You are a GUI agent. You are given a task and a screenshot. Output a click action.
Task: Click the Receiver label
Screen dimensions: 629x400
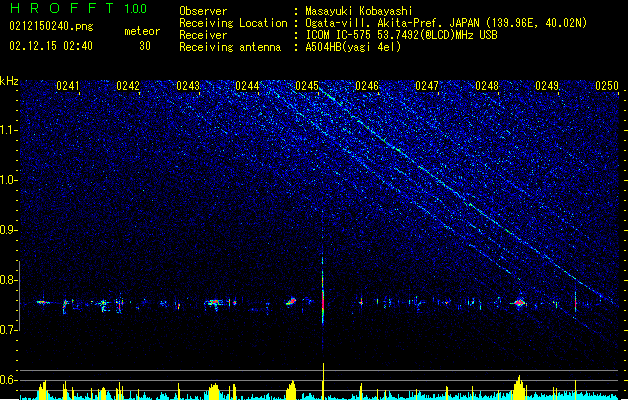click(203, 35)
